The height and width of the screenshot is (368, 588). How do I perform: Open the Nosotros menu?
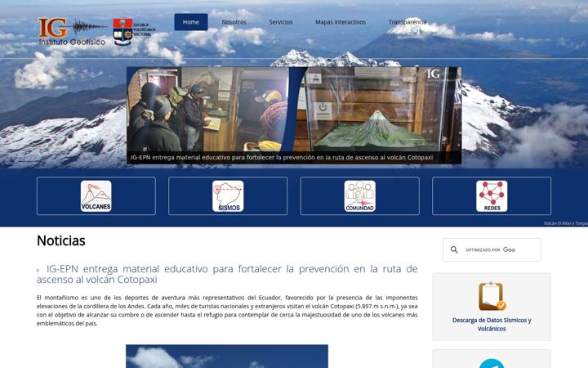[x=234, y=22]
